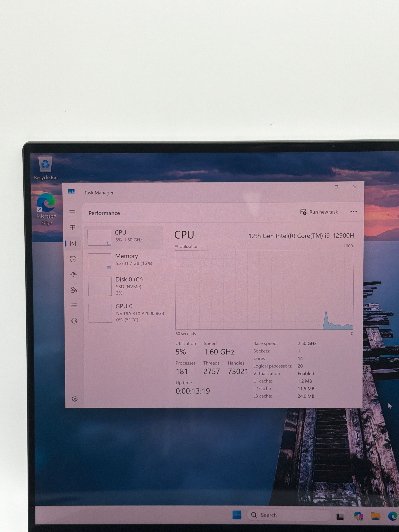Click the Recycle Bin desktop icon
Image resolution: width=399 pixels, height=532 pixels.
(x=46, y=168)
